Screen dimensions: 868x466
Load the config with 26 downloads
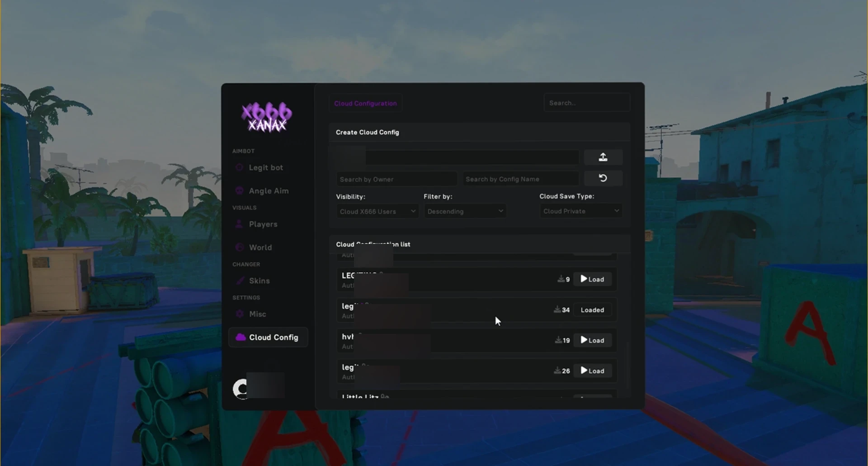pyautogui.click(x=592, y=371)
